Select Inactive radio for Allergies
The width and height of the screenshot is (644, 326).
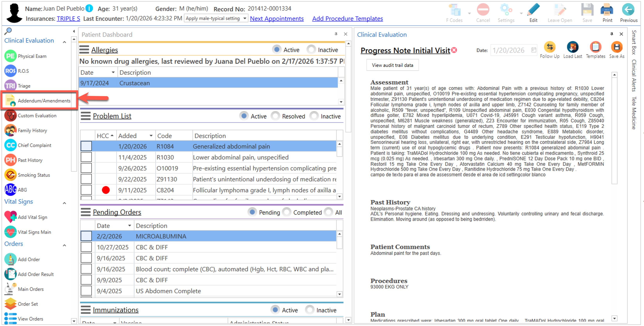click(311, 49)
